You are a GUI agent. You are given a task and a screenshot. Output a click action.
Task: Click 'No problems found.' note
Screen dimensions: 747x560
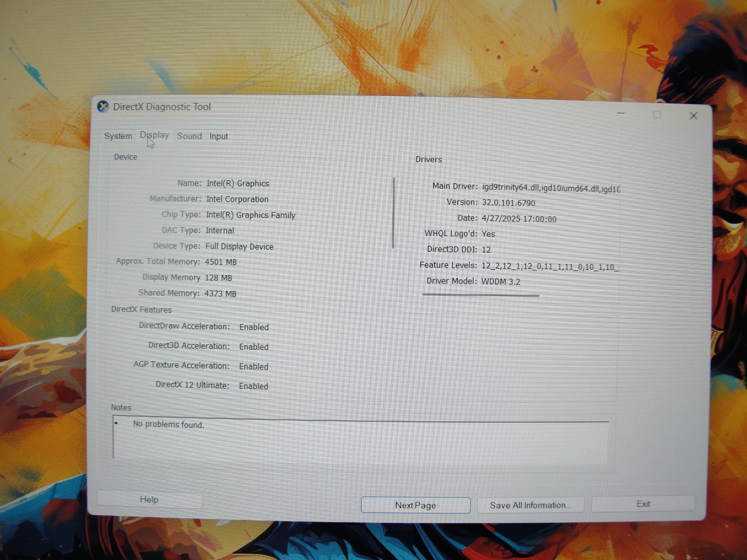pyautogui.click(x=169, y=424)
